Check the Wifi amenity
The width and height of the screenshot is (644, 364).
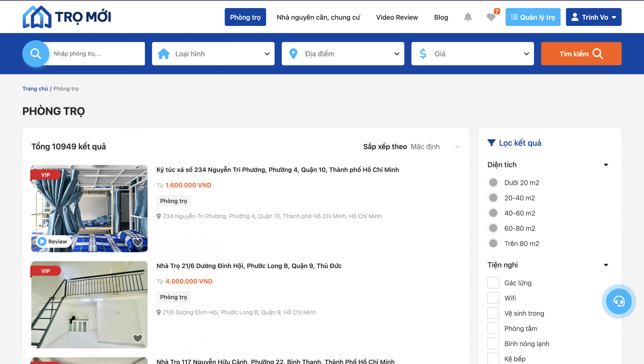(493, 298)
